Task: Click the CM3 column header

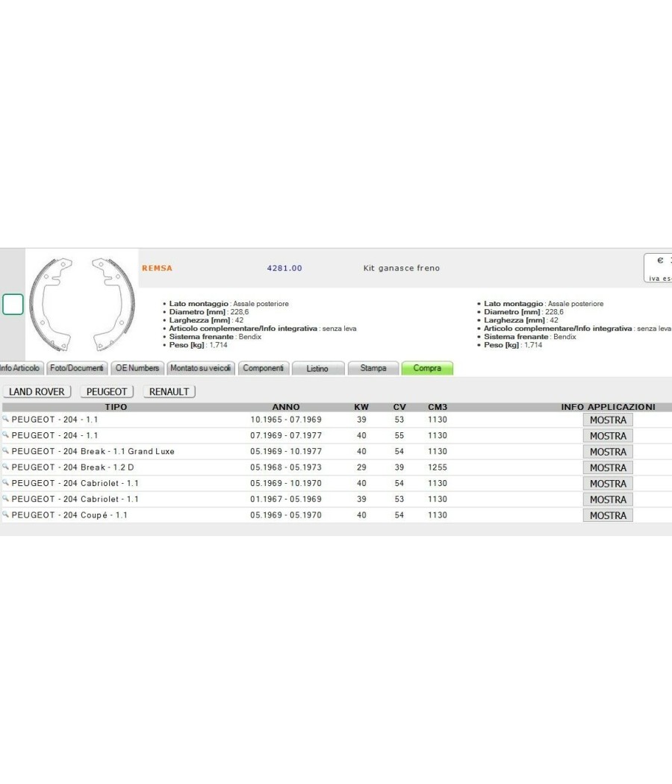Action: tap(438, 407)
